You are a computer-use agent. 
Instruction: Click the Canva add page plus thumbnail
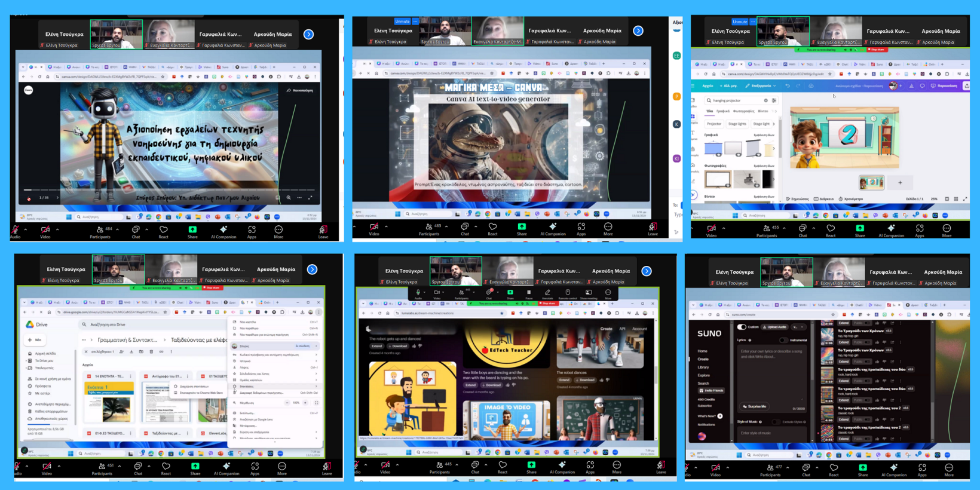pos(900,183)
